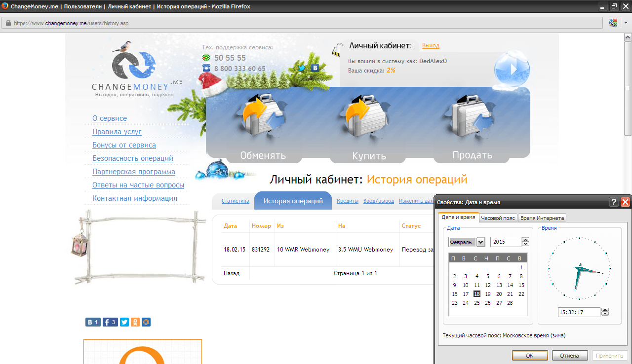The image size is (632, 364).
Task: Share via VK button with count 1
Action: point(93,322)
